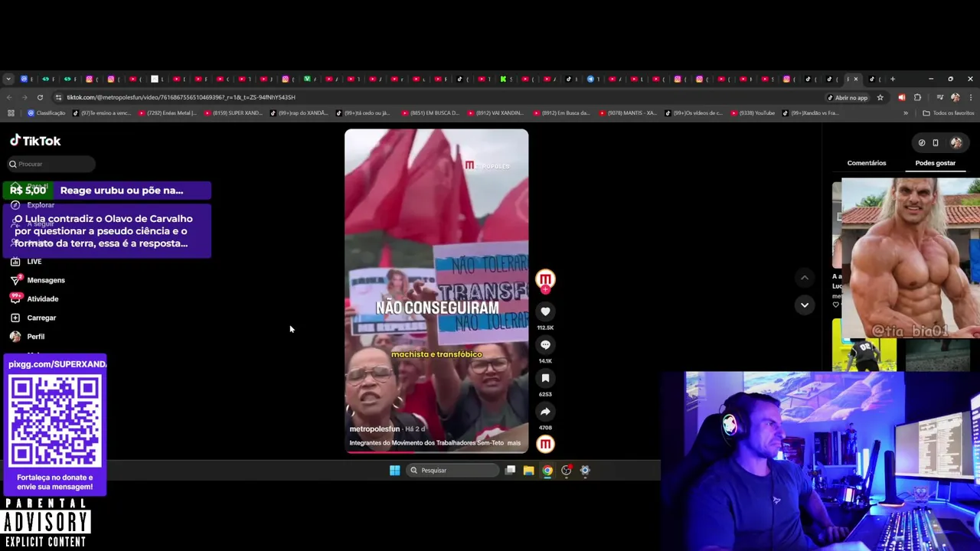
Task: Open Mensagens in the sidebar
Action: pyautogui.click(x=38, y=280)
